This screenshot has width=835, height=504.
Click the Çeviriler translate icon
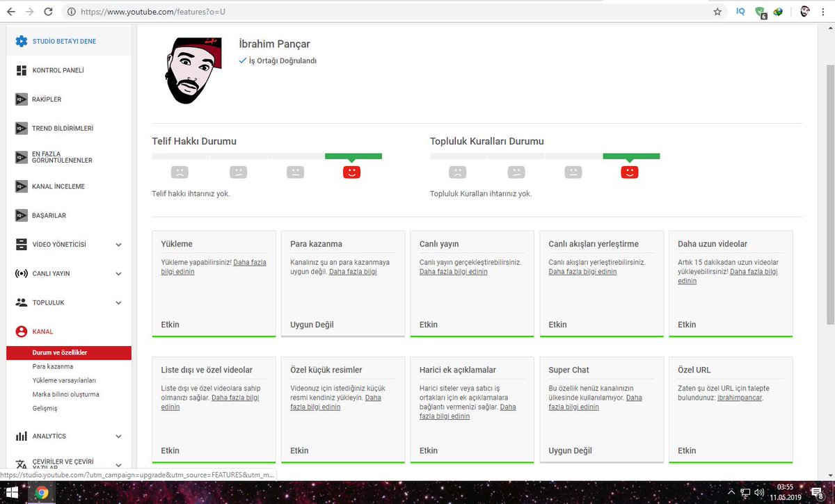[x=21, y=464]
